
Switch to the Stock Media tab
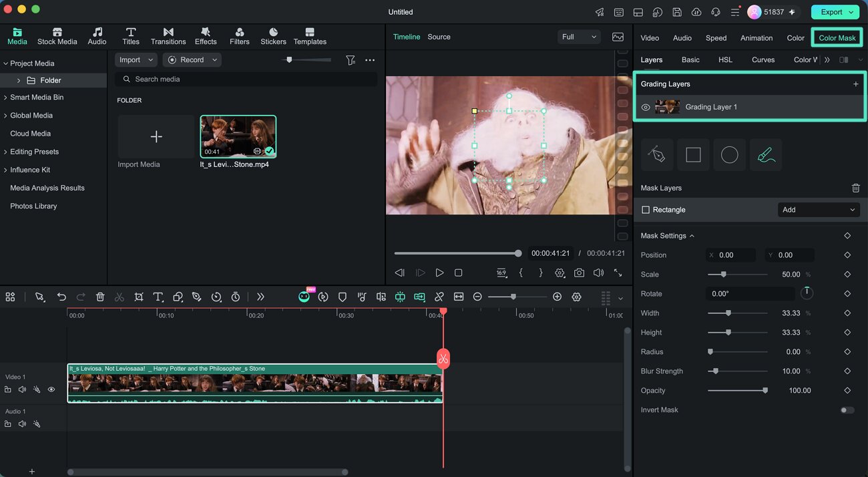(57, 37)
